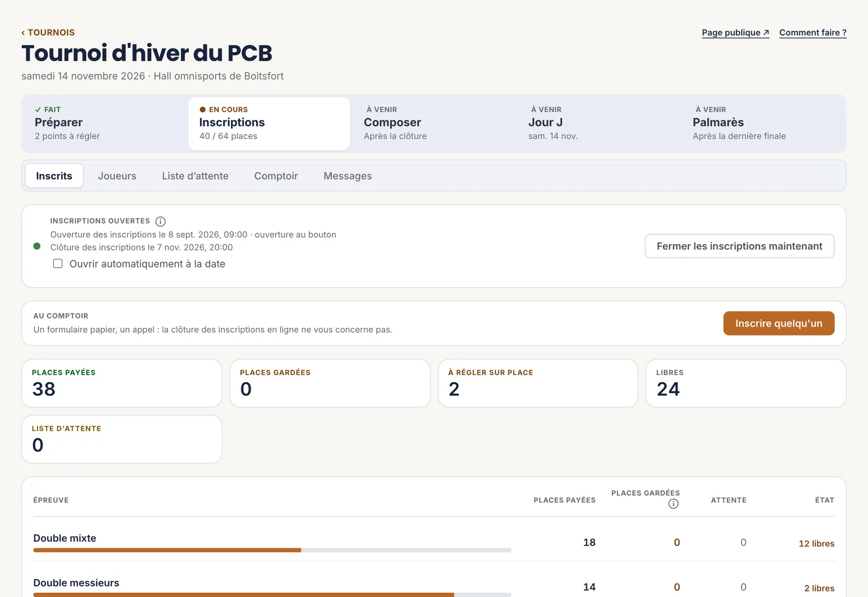Click the Tournoi d'hiver du PCB title

click(x=147, y=53)
